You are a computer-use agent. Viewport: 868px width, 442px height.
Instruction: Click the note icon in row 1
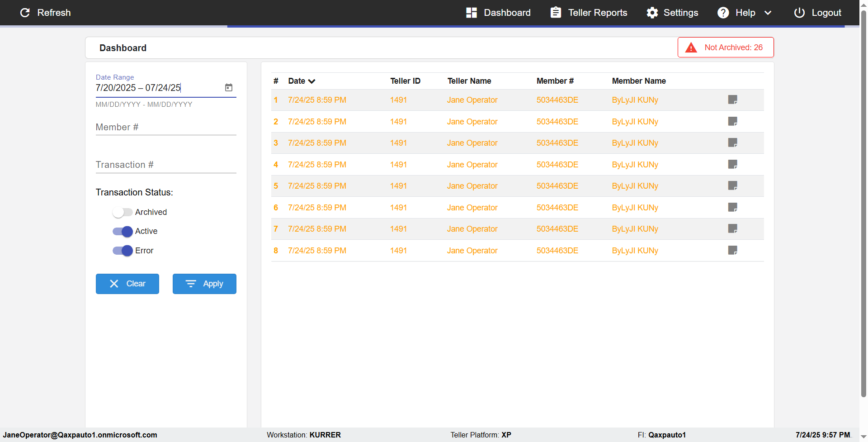tap(732, 100)
